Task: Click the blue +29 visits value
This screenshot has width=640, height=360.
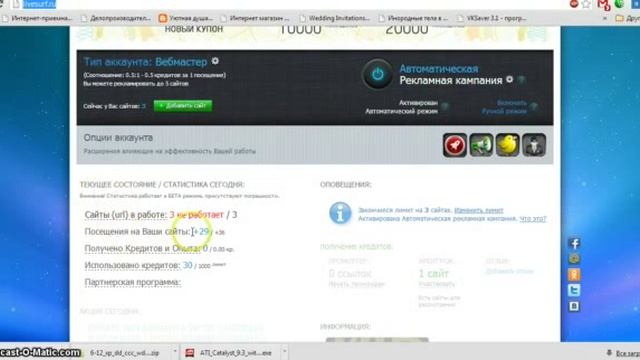Action: [x=202, y=231]
